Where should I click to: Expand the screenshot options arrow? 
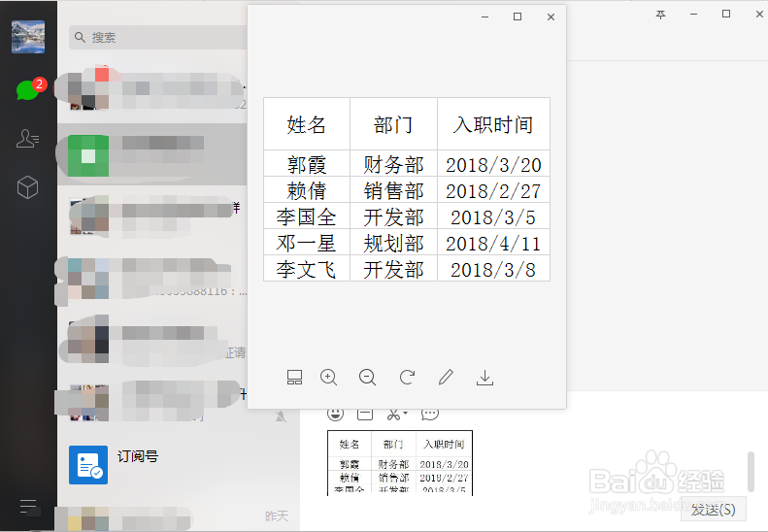coord(406,414)
